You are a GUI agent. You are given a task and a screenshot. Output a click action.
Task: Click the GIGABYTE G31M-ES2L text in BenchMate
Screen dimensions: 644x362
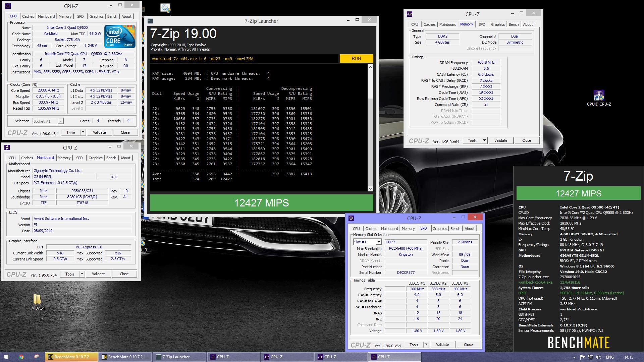(x=579, y=255)
